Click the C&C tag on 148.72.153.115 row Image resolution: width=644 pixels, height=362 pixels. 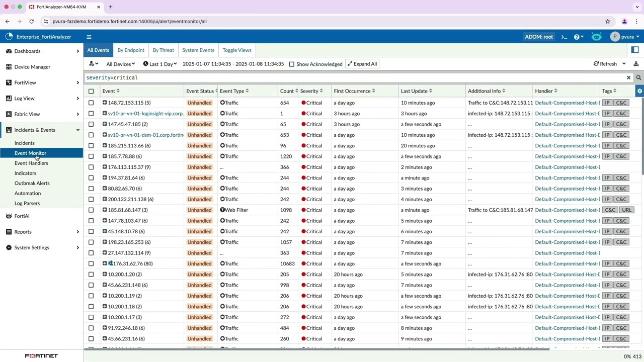pyautogui.click(x=621, y=103)
